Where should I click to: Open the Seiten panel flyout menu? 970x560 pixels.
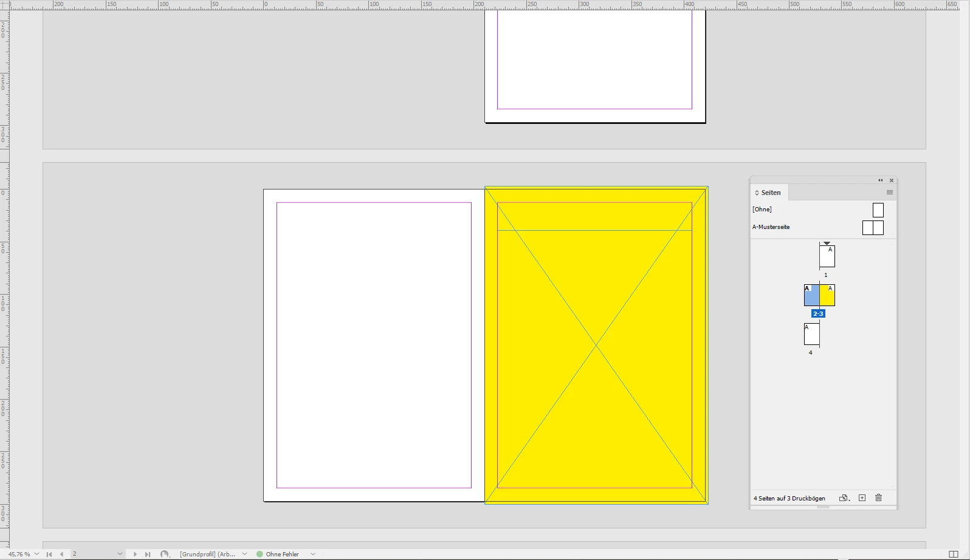click(x=890, y=193)
